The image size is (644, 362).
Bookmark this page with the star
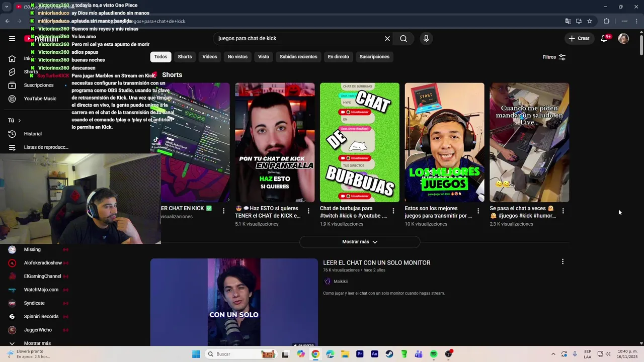click(590, 21)
